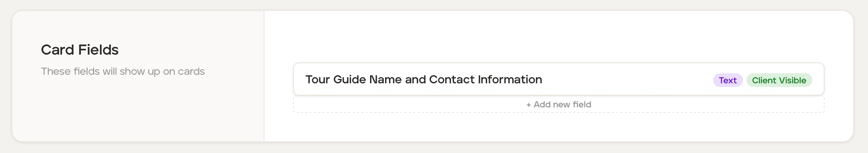Click the plus sign before Add new field

click(x=528, y=105)
